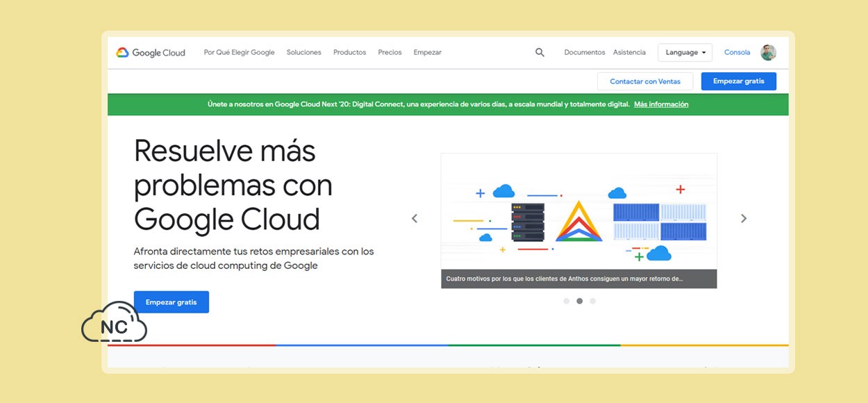
Task: Go to the Precios page
Action: tap(390, 53)
